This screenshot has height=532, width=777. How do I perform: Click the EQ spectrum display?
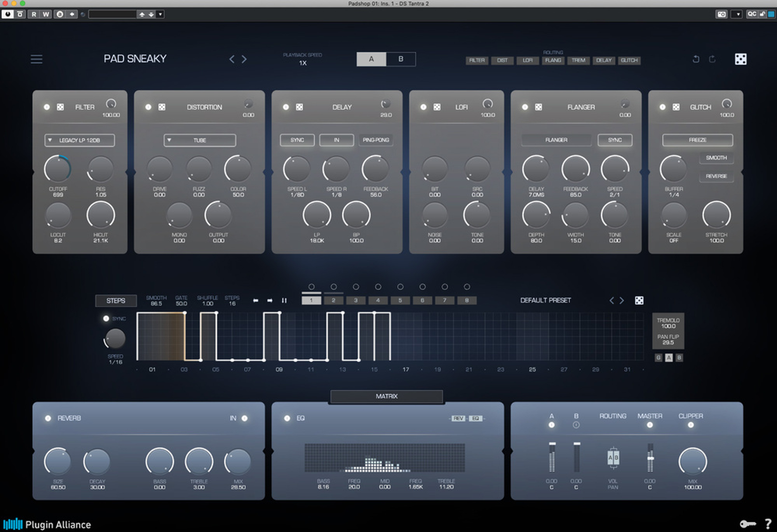coord(385,458)
